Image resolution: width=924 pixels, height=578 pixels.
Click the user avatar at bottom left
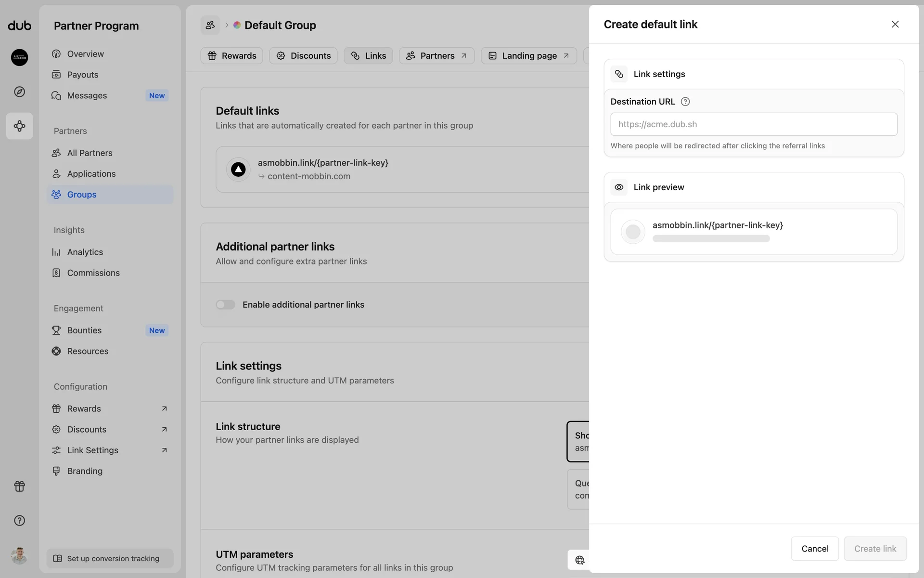tap(19, 555)
